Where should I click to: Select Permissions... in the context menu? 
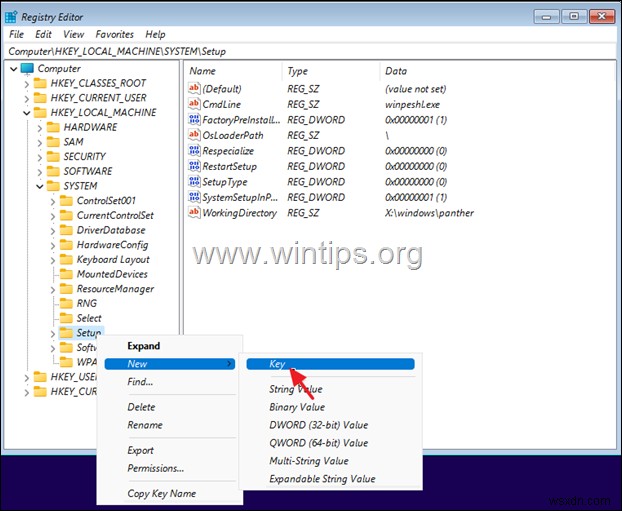(156, 468)
